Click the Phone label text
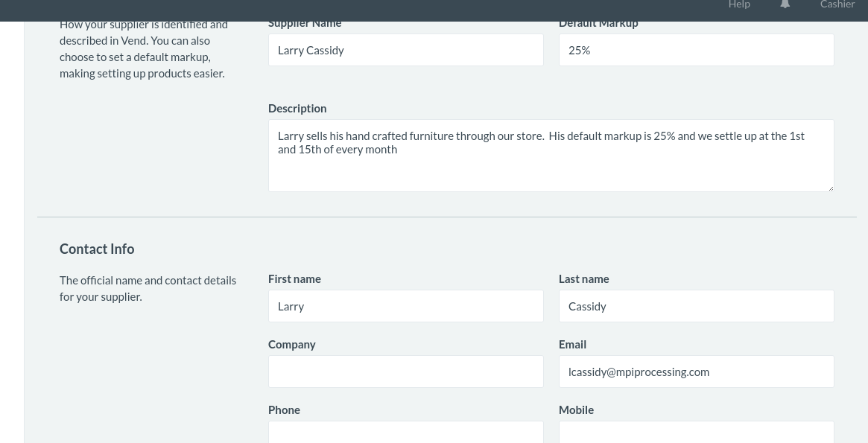868x443 pixels. 284,409
